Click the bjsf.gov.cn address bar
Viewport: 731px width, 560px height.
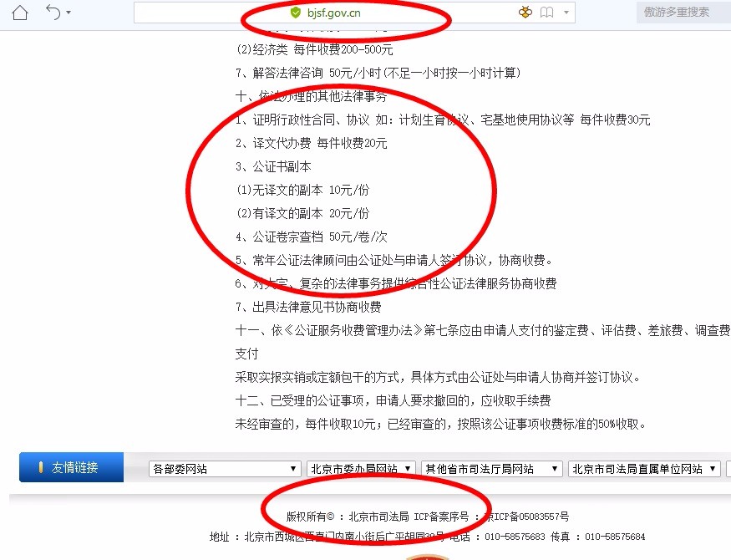click(354, 13)
